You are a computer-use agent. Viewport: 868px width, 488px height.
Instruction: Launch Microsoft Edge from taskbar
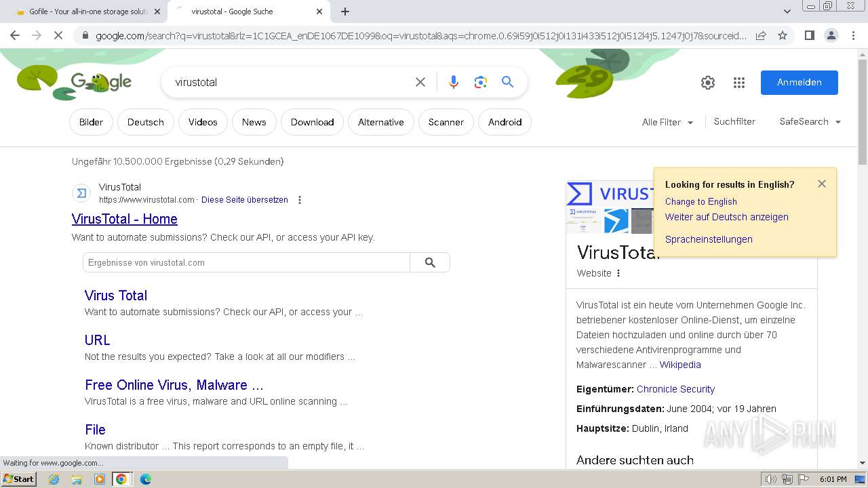click(145, 479)
